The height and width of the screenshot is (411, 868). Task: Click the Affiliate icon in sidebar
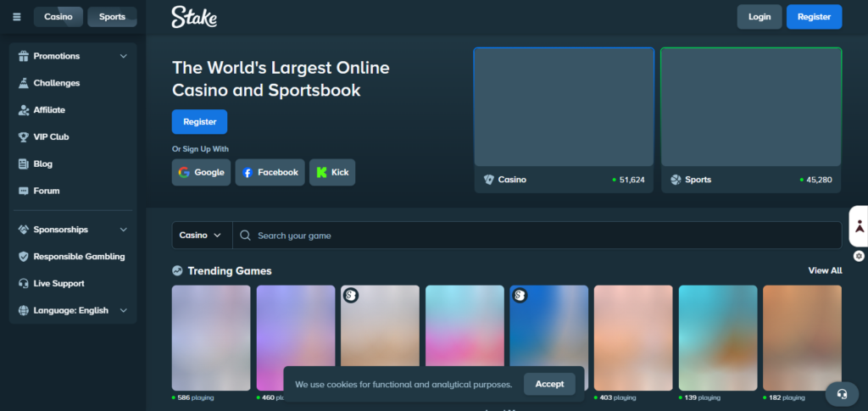tap(23, 110)
